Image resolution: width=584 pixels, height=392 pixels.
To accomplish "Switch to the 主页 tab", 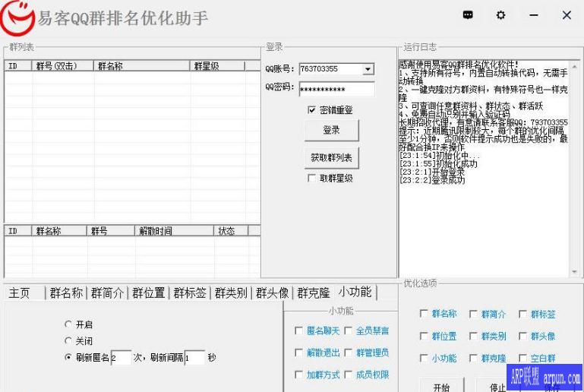I will [x=20, y=293].
